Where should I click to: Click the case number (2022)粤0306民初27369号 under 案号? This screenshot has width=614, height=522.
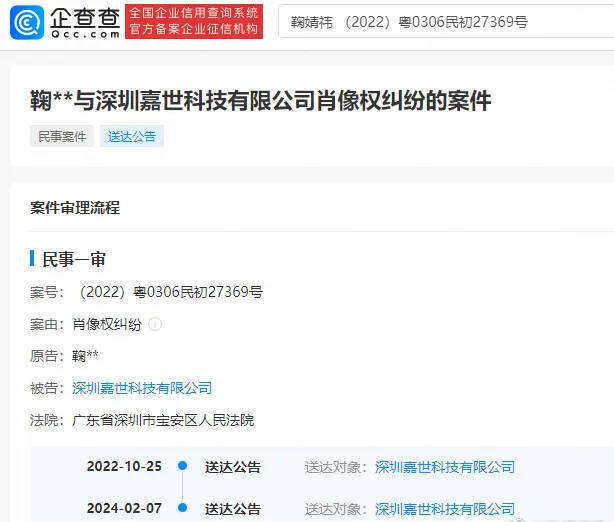pos(168,292)
